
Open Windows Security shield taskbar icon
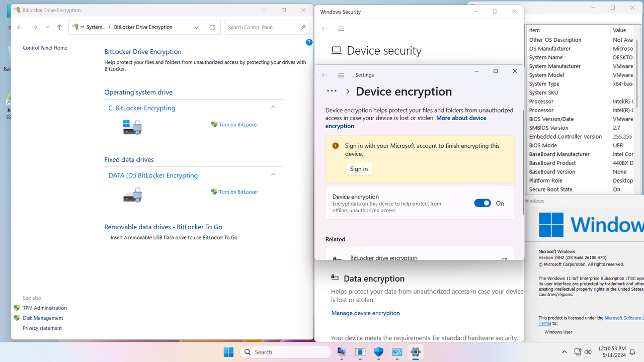378,352
